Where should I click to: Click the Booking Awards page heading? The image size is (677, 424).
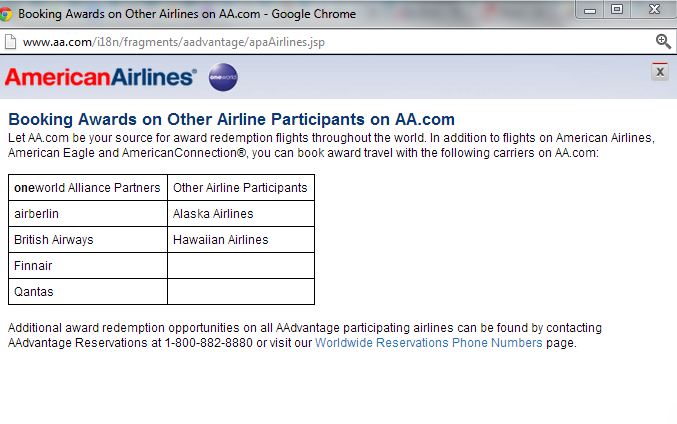231,119
